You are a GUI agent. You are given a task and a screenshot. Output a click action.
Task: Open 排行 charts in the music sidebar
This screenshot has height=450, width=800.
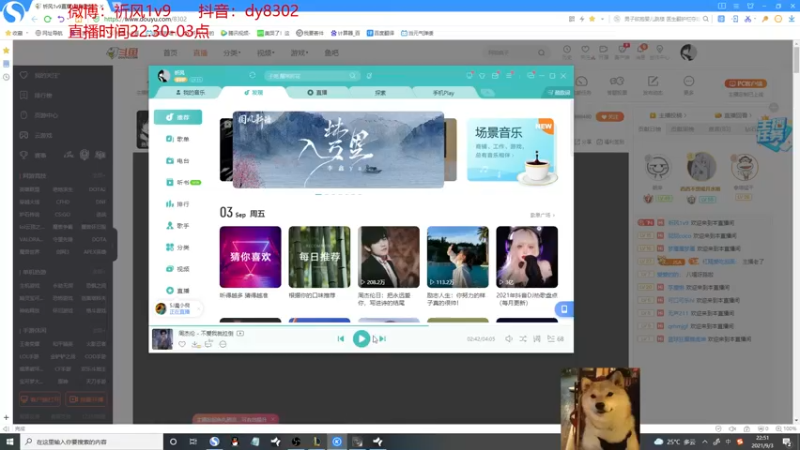tap(178, 204)
